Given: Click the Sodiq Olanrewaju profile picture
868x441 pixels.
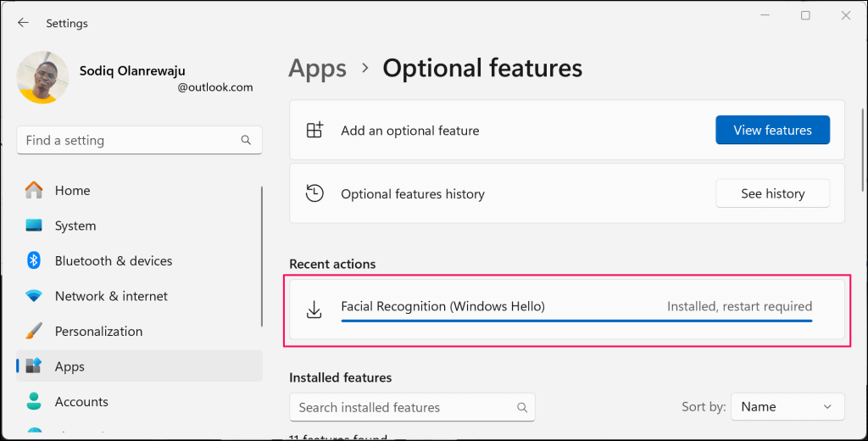Looking at the screenshot, I should 43,77.
